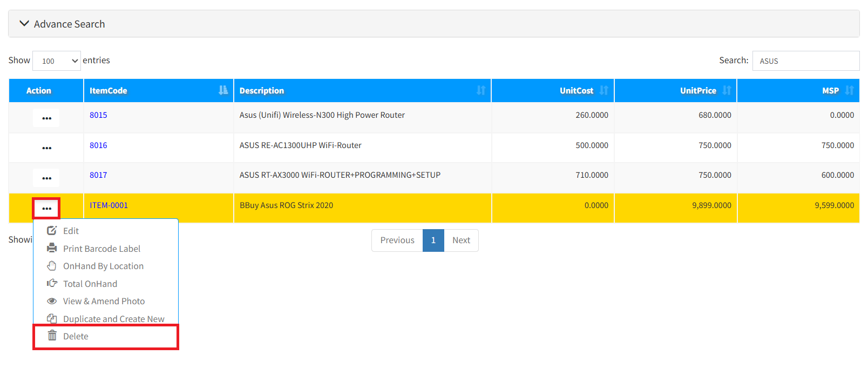Expand the Advance Search panel chevron
868x368 pixels.
[24, 24]
